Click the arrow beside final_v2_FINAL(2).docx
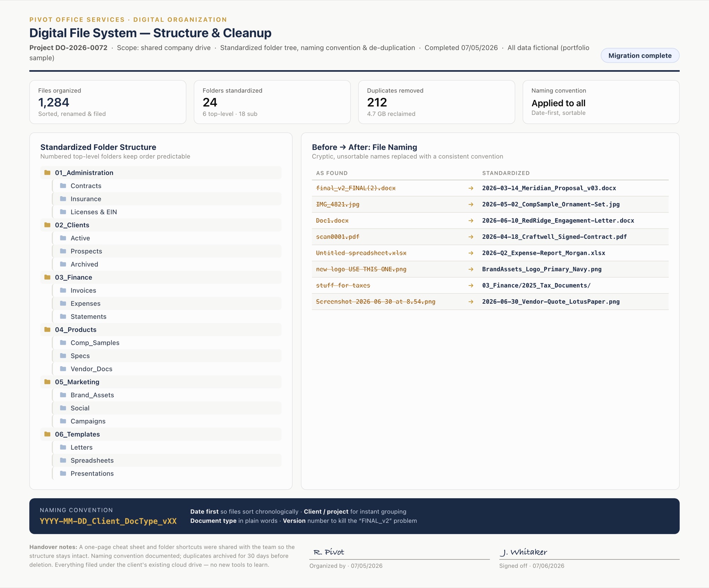Viewport: 709px width, 588px height. click(x=471, y=188)
